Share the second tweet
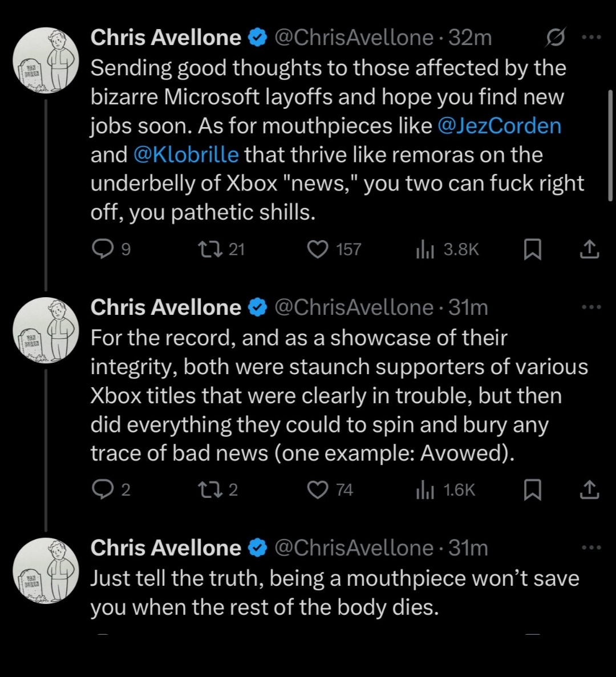This screenshot has width=616, height=677. 589,489
